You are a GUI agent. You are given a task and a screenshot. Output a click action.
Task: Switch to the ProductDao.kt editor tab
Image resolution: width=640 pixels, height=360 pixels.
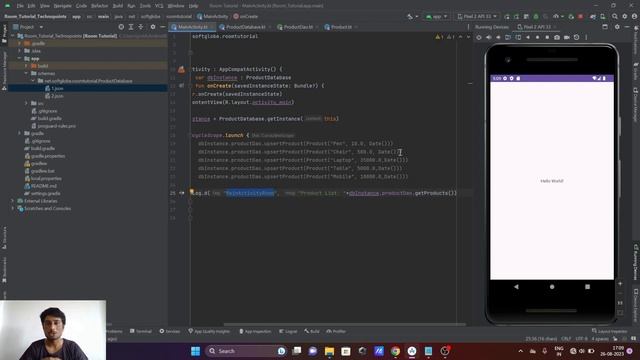click(x=297, y=27)
